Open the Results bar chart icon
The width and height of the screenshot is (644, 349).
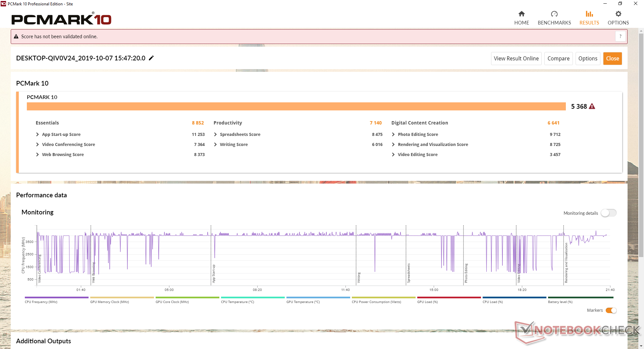point(589,14)
